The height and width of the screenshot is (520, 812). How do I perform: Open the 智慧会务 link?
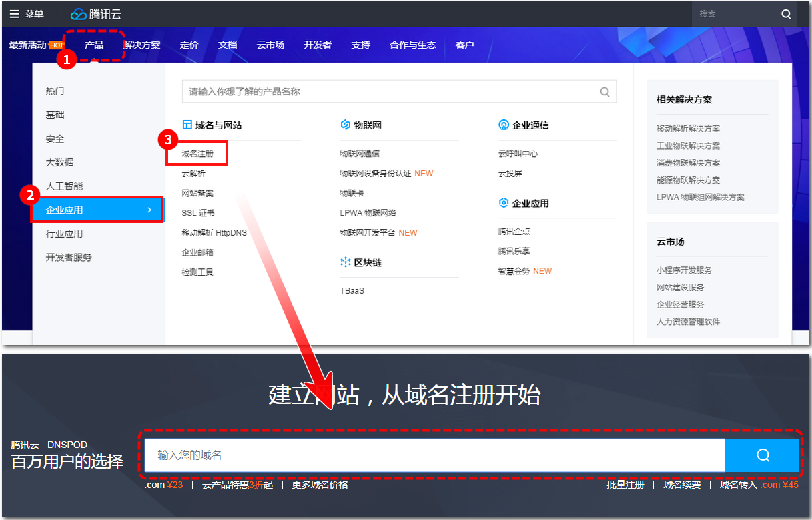pos(514,271)
